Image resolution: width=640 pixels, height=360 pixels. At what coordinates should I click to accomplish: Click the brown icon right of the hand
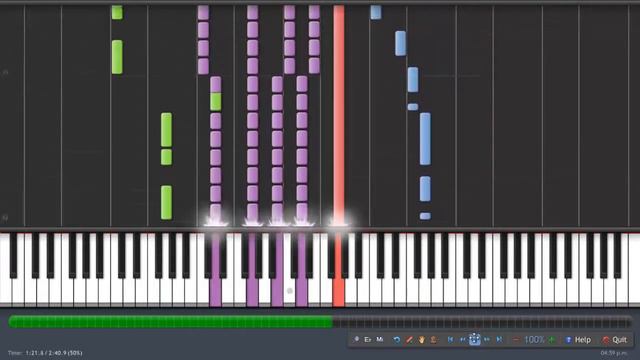(433, 340)
